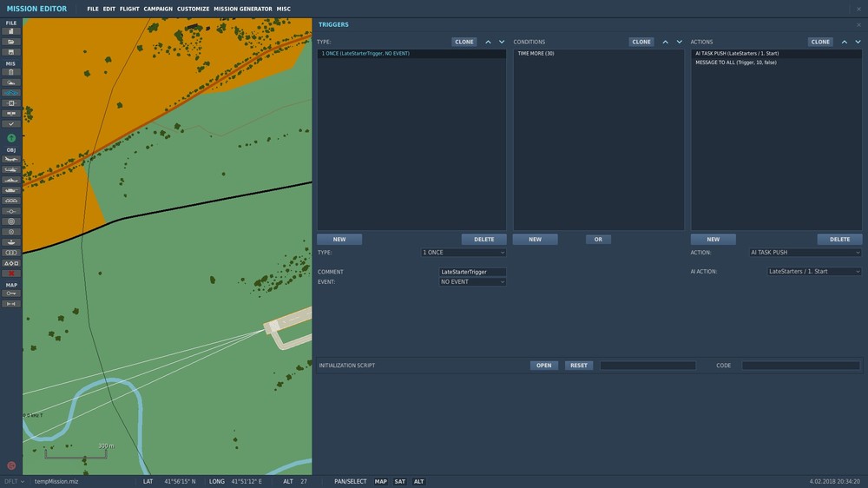
Task: Open the FILE menu
Action: coord(93,9)
